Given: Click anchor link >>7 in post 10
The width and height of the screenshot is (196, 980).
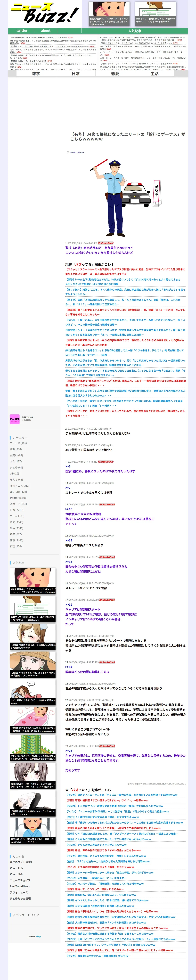Looking at the screenshot, I should point(68,487).
